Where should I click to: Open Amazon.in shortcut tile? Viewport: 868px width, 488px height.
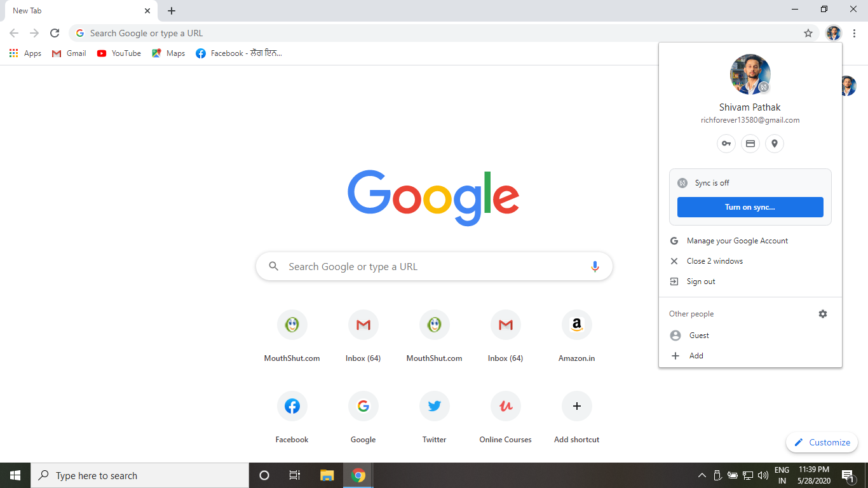(x=577, y=336)
